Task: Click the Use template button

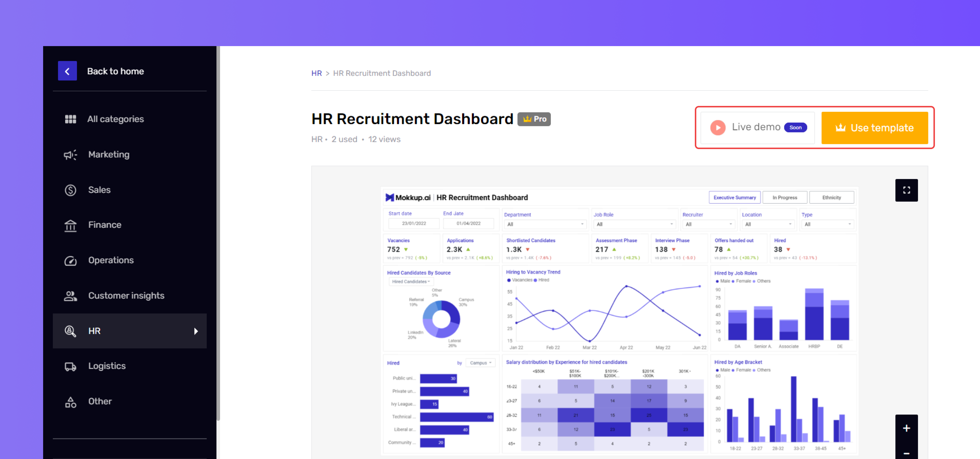Action: tap(874, 128)
